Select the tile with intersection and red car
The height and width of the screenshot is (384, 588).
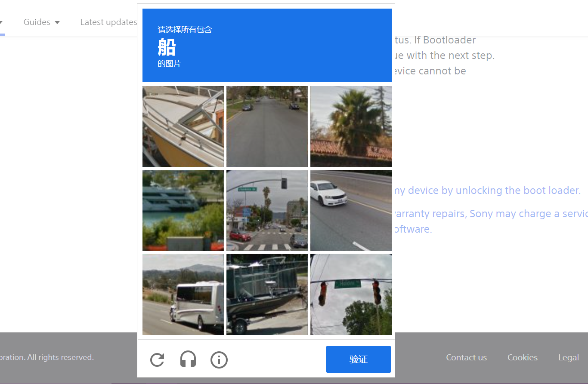[267, 210]
